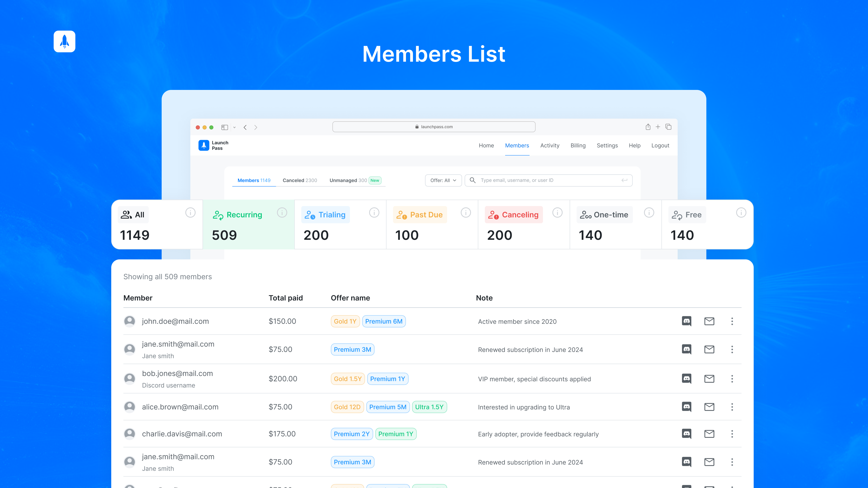Open more options for jane.smith@mail.com row
Screen dimensions: 868x488
[732, 349]
